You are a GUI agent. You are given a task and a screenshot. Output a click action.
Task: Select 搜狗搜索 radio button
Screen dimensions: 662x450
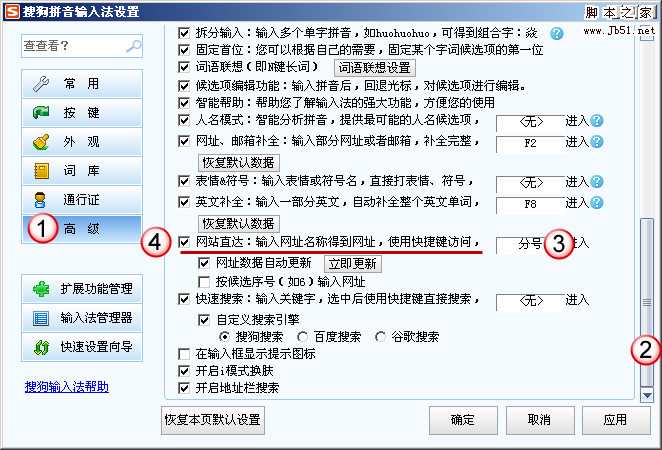[225, 337]
